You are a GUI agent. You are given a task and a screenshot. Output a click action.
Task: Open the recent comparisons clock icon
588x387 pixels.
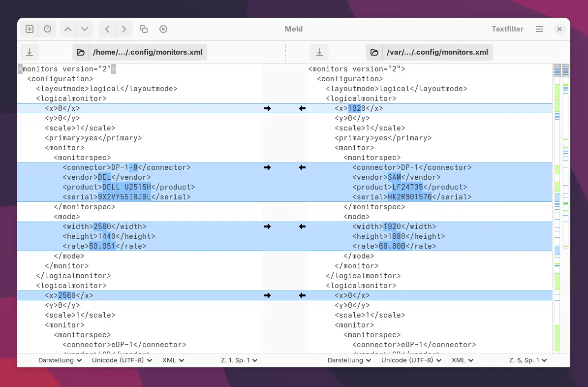(x=47, y=29)
